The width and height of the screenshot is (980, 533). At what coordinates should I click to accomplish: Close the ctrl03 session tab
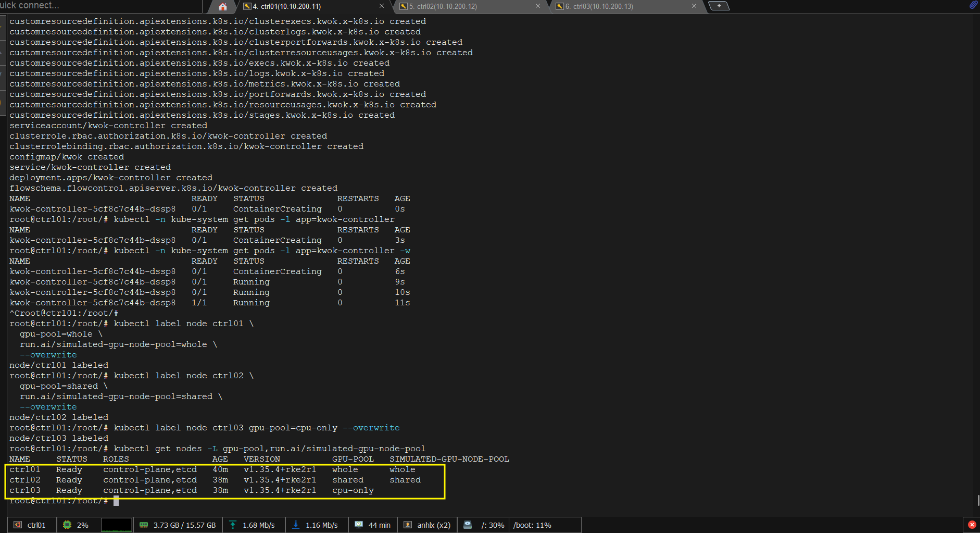(x=694, y=6)
